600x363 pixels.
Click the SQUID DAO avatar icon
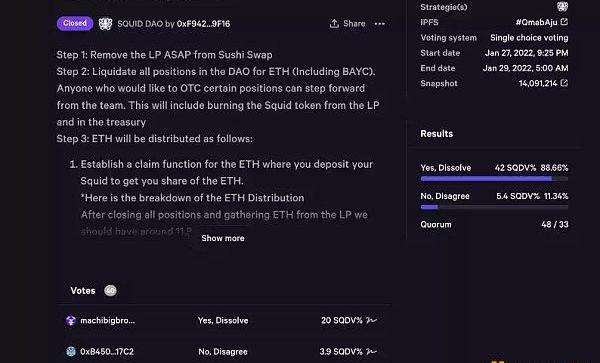pos(105,24)
